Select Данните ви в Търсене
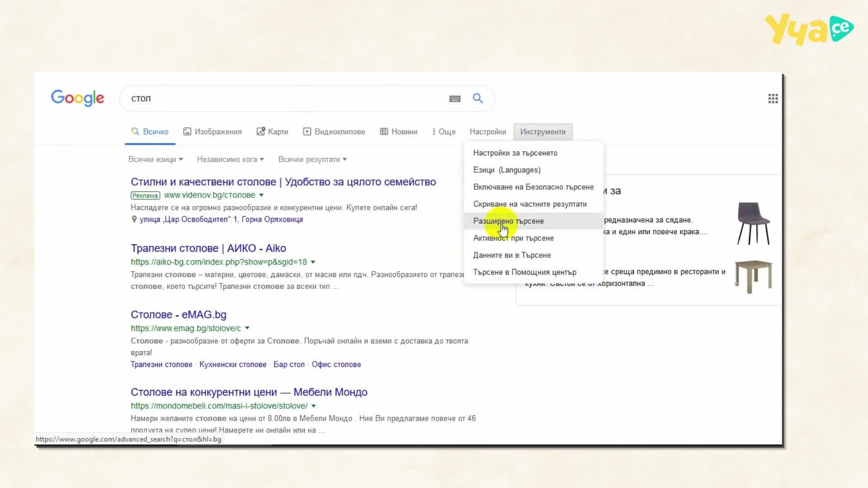The image size is (868, 488). (x=533, y=255)
